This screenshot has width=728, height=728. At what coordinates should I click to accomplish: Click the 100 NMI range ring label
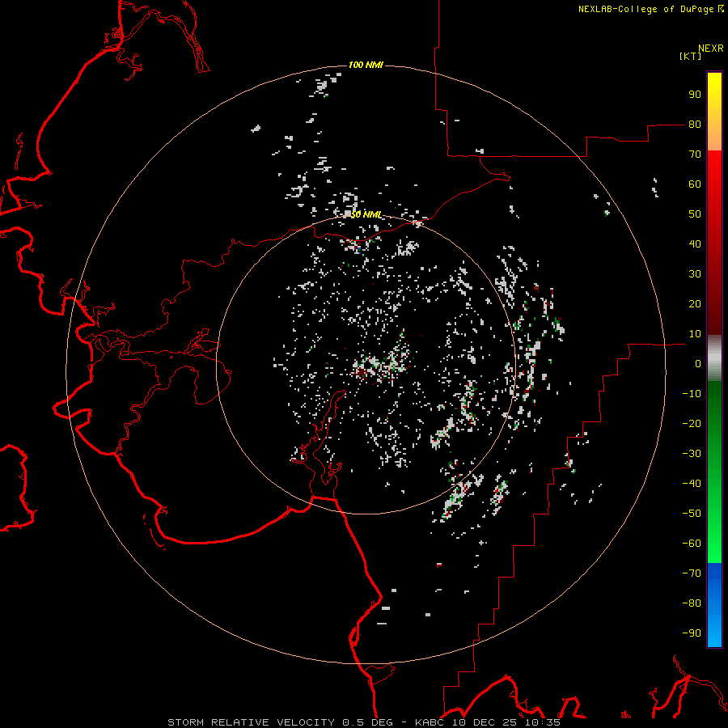366,65
